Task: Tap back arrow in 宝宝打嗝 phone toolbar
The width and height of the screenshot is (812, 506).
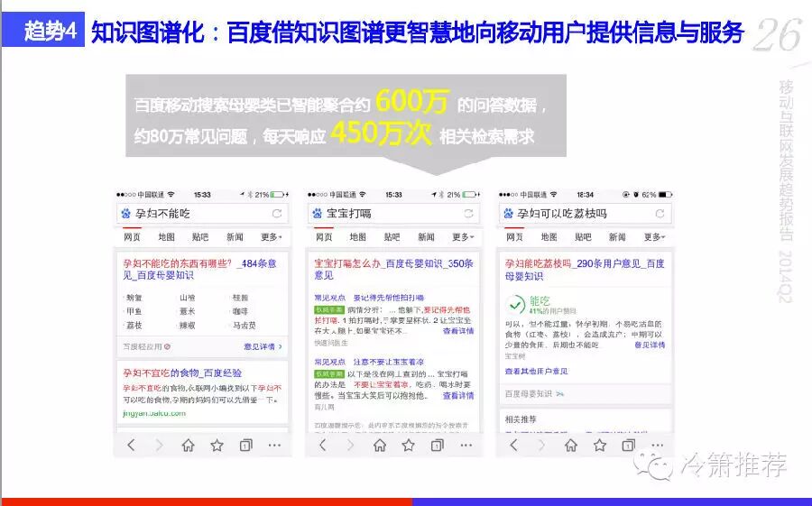Action: click(323, 445)
